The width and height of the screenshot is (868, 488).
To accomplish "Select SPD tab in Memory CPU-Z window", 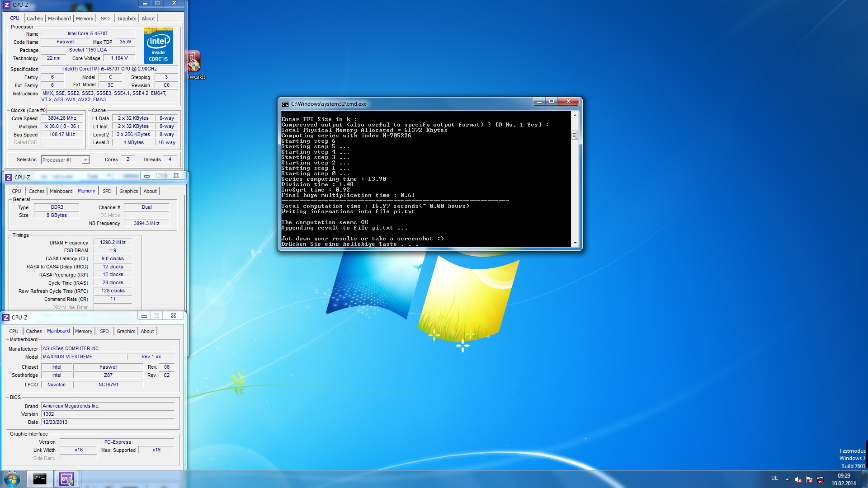I will coord(107,191).
